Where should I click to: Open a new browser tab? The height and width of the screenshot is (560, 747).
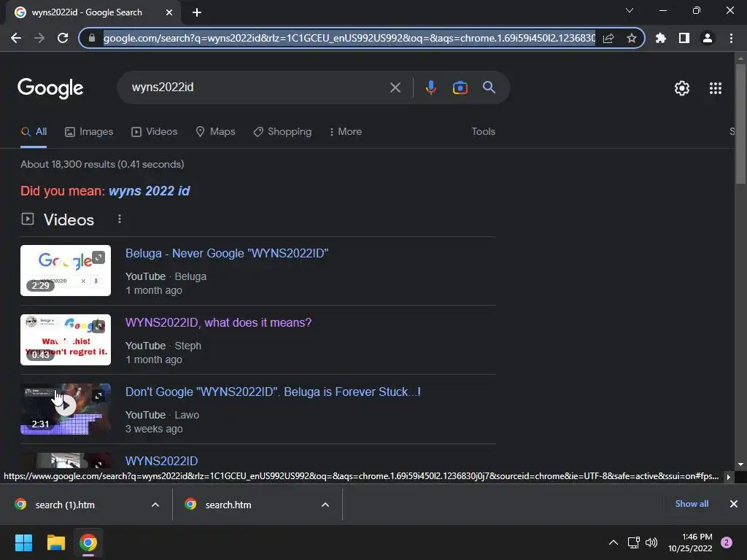tap(197, 12)
